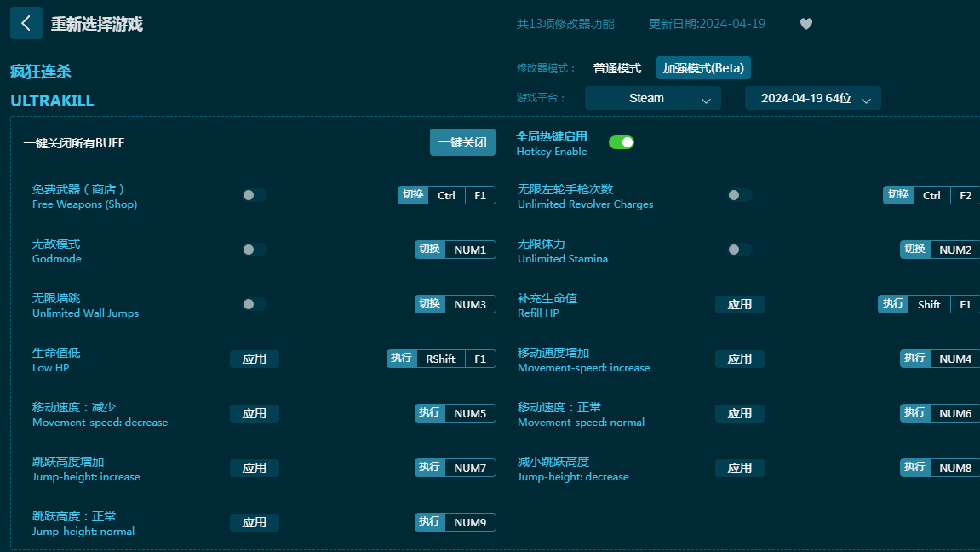The width and height of the screenshot is (980, 552).
Task: Click NUM1 hotkey field for Godmode
Action: (x=470, y=250)
